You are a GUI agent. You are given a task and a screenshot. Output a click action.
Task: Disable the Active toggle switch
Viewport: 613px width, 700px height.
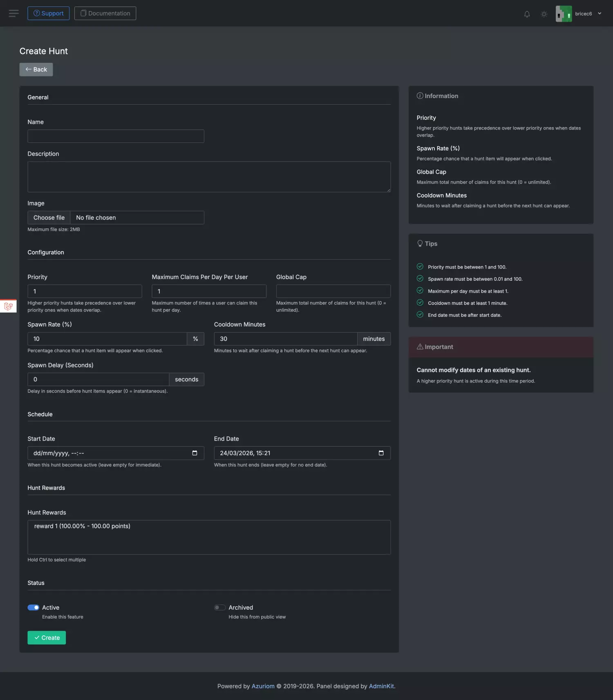pos(34,607)
